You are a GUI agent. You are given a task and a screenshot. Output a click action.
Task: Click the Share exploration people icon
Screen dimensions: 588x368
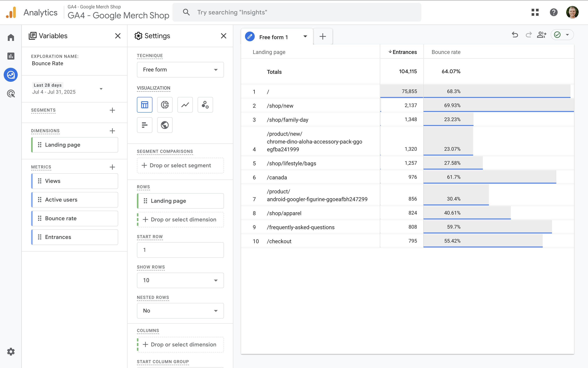pyautogui.click(x=542, y=35)
